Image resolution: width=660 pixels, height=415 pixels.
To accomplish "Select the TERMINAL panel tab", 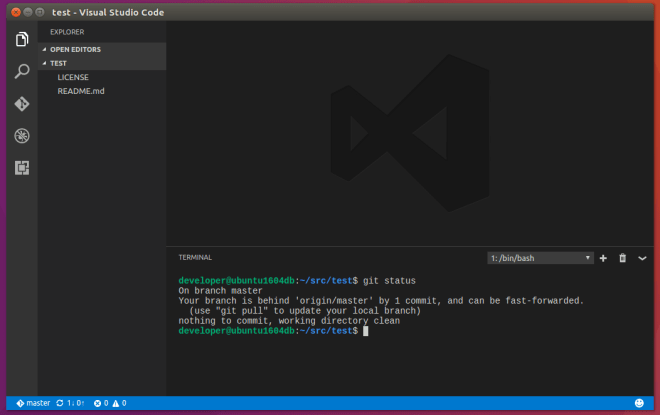I will coord(195,257).
